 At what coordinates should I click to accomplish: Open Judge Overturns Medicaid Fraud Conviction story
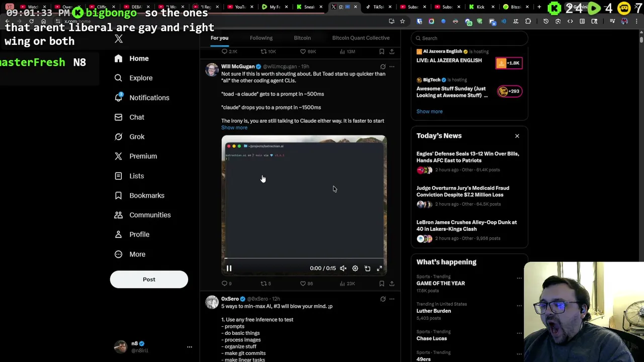(463, 191)
